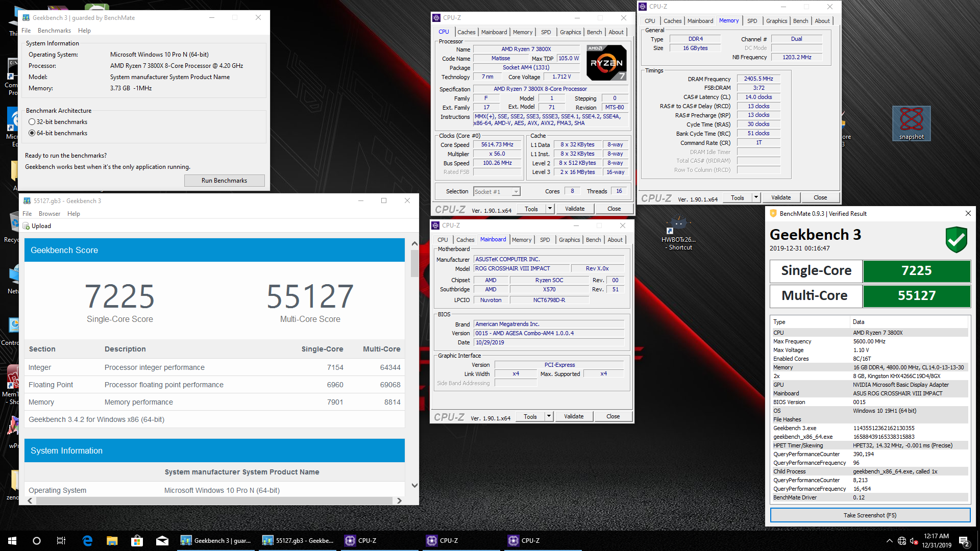Click CPU-Z title bar icon in Mainboard window
980x551 pixels.
pyautogui.click(x=435, y=226)
